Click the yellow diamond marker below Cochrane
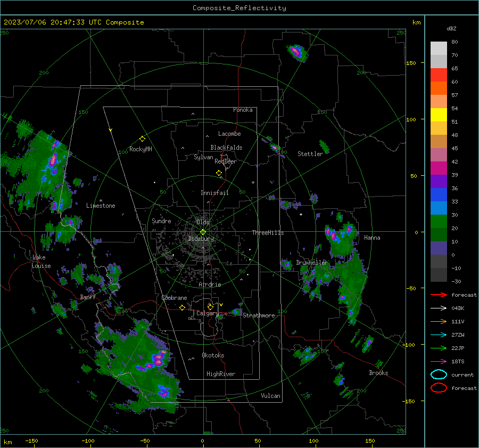Viewport: 479px width, 448px height. (182, 307)
